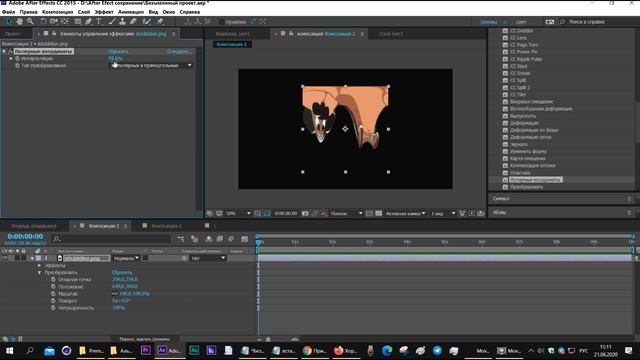Click Reset link for the polar coordinates effect
This screenshot has height=360, width=640.
[x=118, y=51]
